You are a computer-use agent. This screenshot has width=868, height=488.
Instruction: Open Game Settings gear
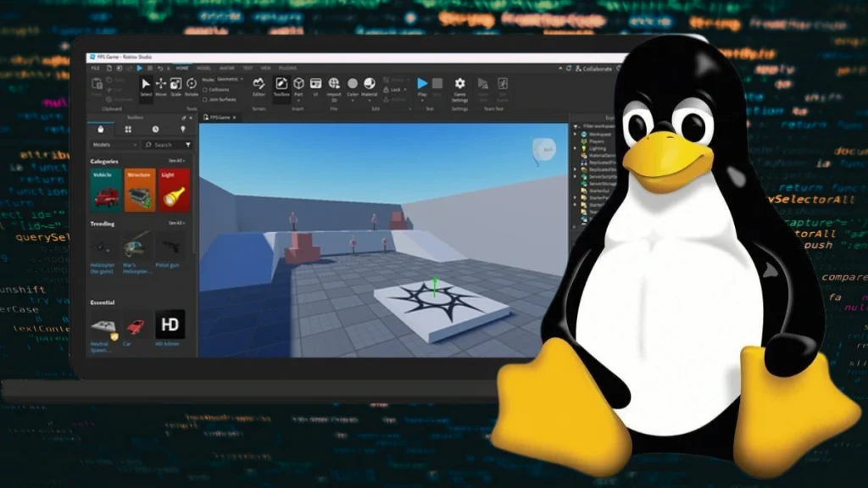coord(459,88)
